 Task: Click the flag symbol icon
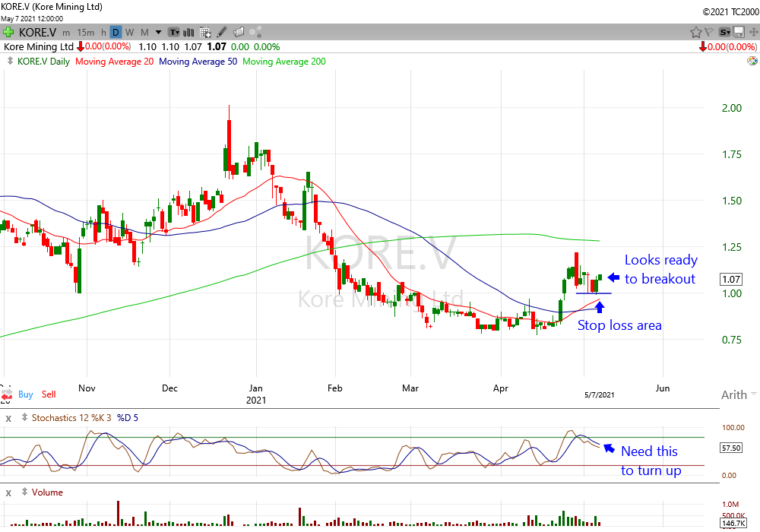click(x=709, y=32)
